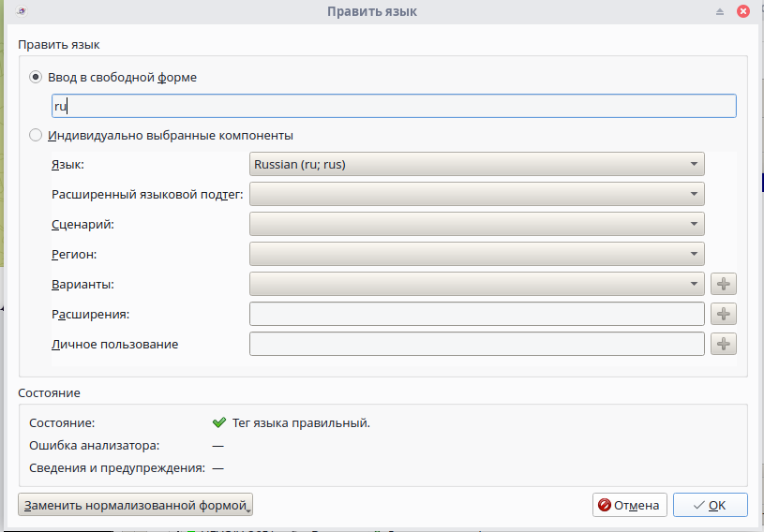
Task: Open the Сценарий combo box
Action: coord(477,224)
